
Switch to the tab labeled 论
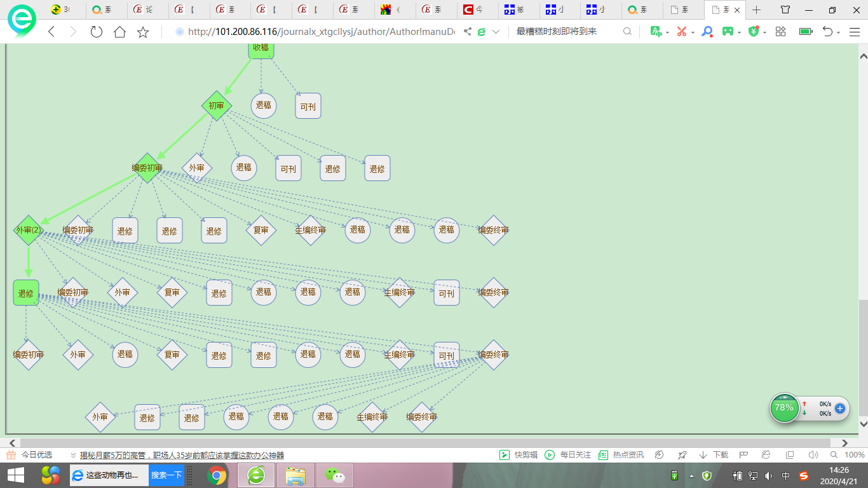click(x=149, y=10)
